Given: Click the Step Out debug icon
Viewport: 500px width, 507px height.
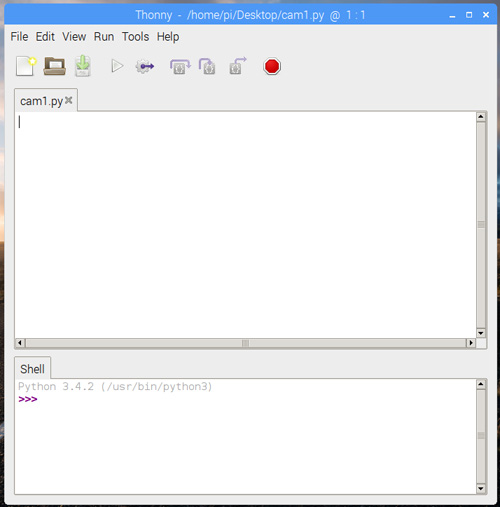Looking at the screenshot, I should pos(238,65).
